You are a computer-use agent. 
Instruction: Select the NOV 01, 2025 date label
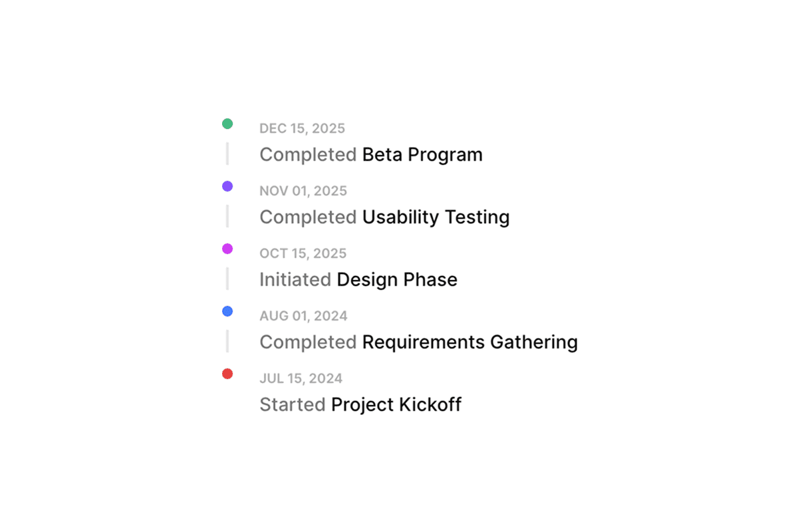click(x=303, y=191)
